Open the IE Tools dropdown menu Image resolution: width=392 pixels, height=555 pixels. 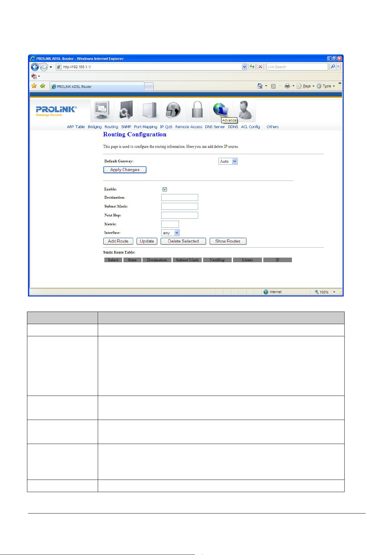pos(326,86)
